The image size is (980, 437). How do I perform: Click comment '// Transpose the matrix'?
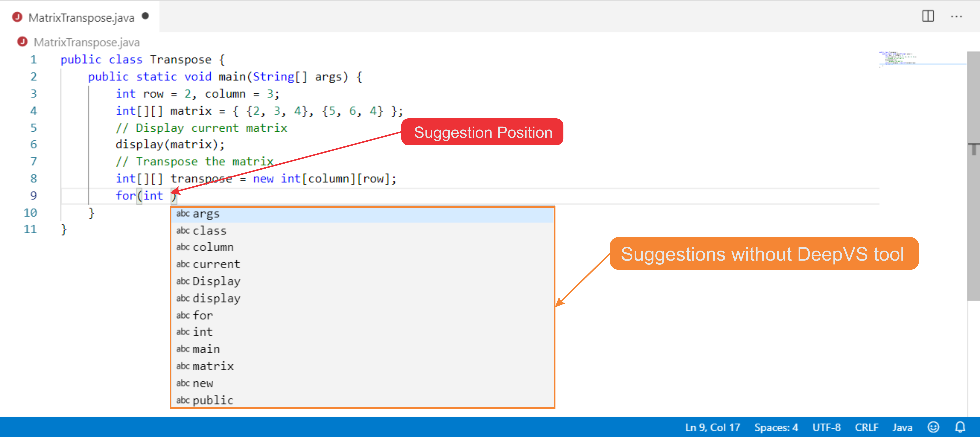(x=195, y=162)
